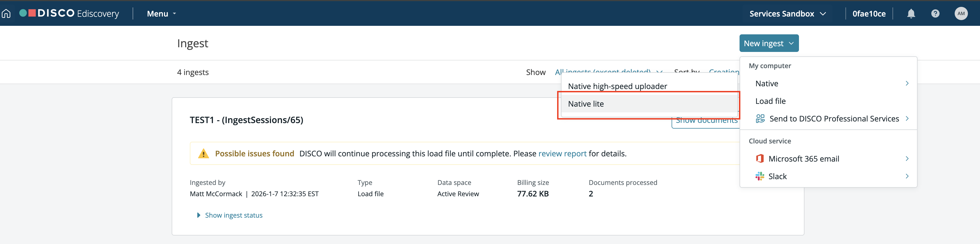
Task: Open the review report link
Action: coord(562,154)
